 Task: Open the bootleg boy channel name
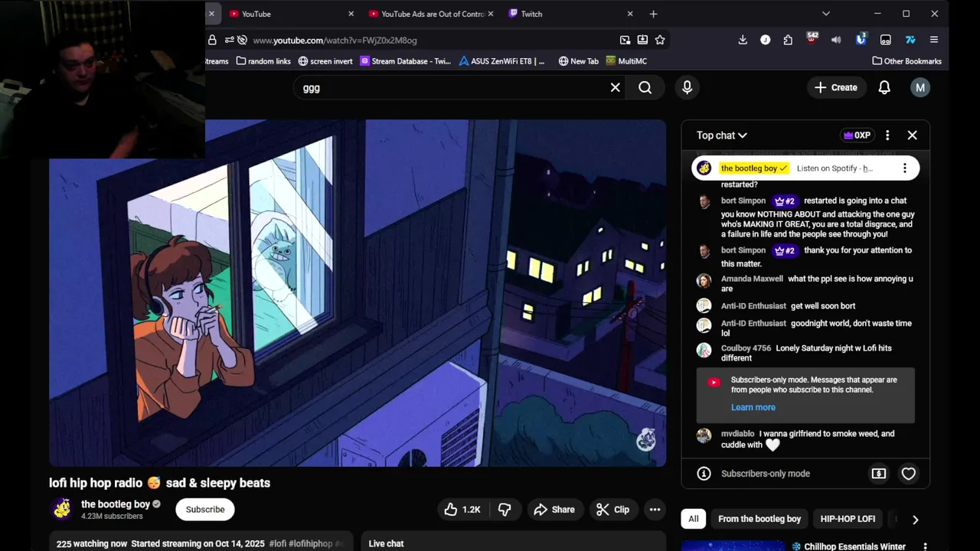116,504
